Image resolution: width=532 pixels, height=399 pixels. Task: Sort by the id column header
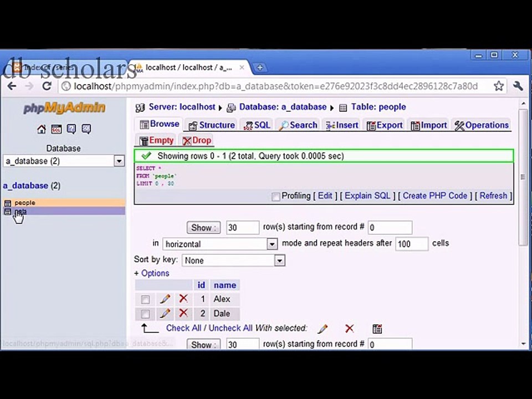[x=201, y=285]
